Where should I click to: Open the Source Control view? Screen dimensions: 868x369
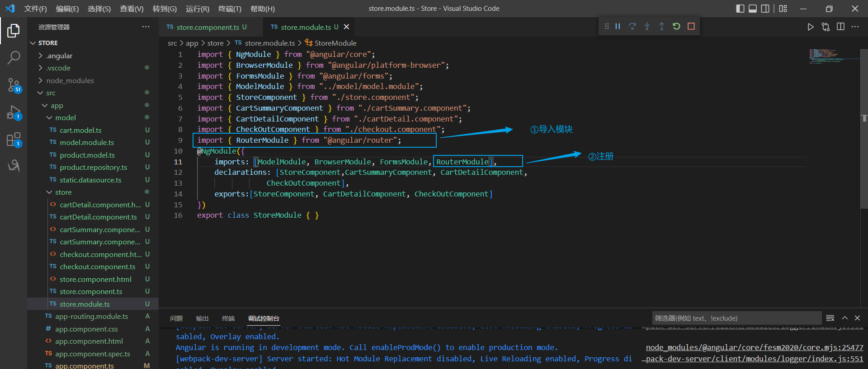click(14, 84)
